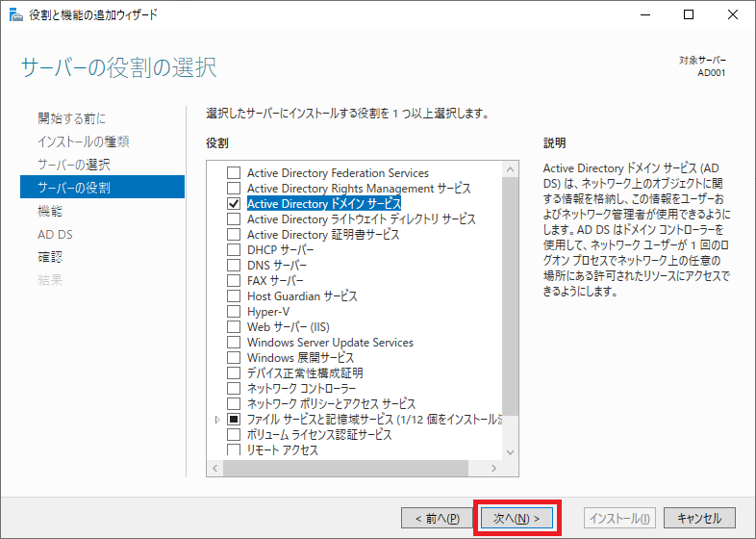Tick the Windows 展開サービス checkbox

coord(234,358)
